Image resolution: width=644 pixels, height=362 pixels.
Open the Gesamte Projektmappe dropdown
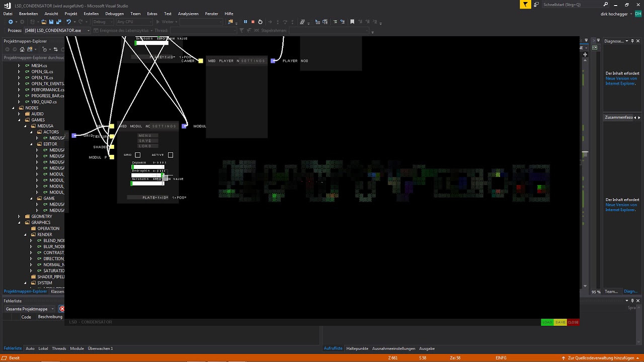29,309
